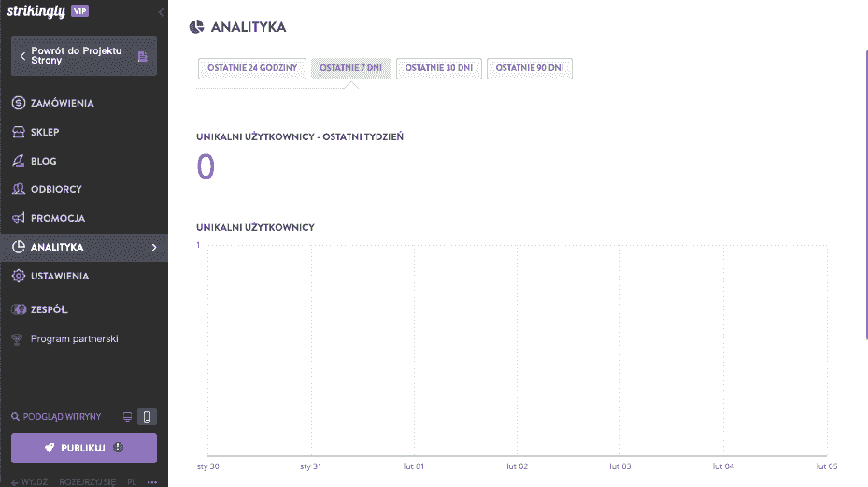This screenshot has height=487, width=868.
Task: Click chart date label lut 01
Action: (414, 466)
